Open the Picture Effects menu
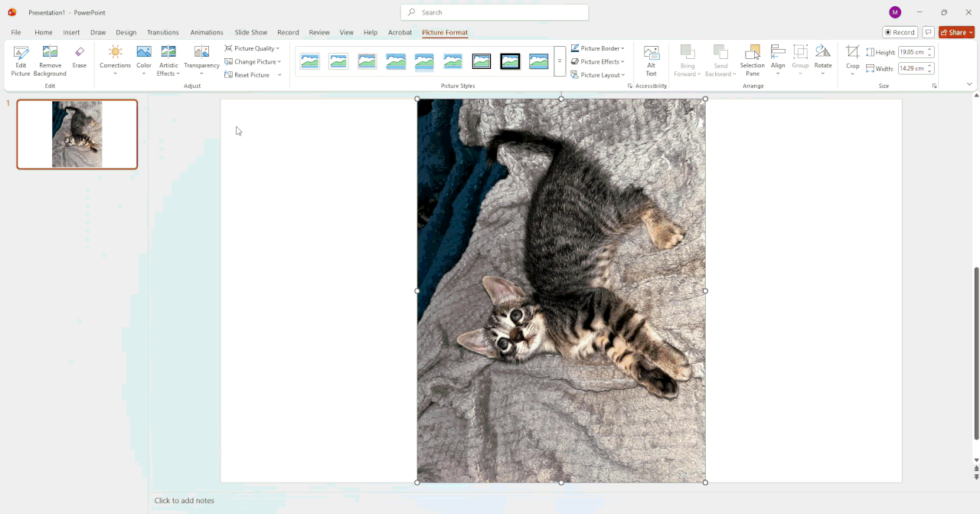The image size is (980, 514). pos(597,61)
